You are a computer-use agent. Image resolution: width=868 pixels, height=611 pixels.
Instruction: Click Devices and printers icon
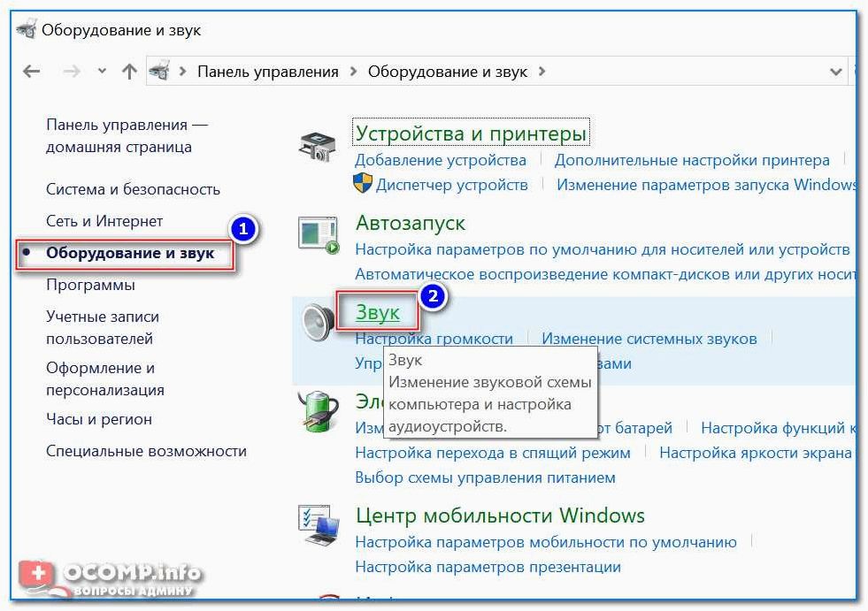(317, 146)
